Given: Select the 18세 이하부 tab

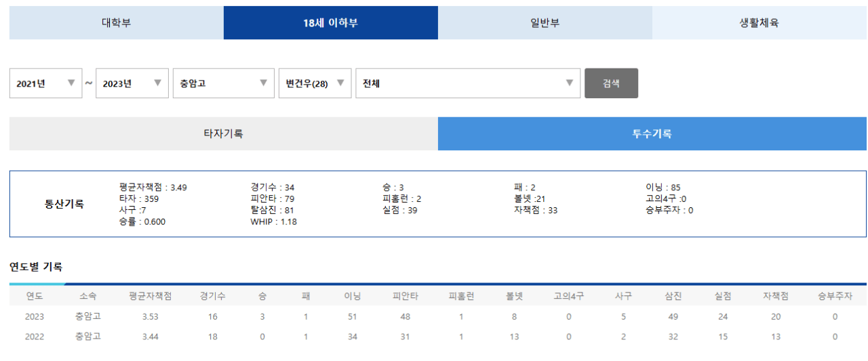Looking at the screenshot, I should click(x=330, y=22).
